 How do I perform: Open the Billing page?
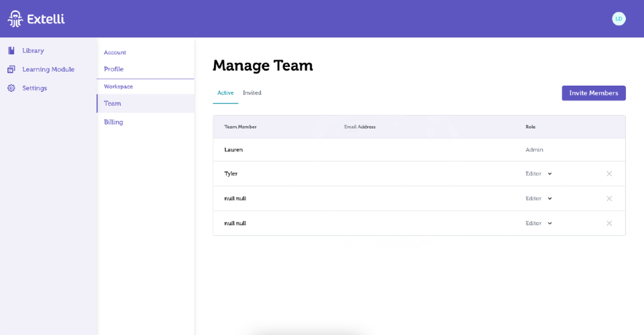pyautogui.click(x=113, y=122)
